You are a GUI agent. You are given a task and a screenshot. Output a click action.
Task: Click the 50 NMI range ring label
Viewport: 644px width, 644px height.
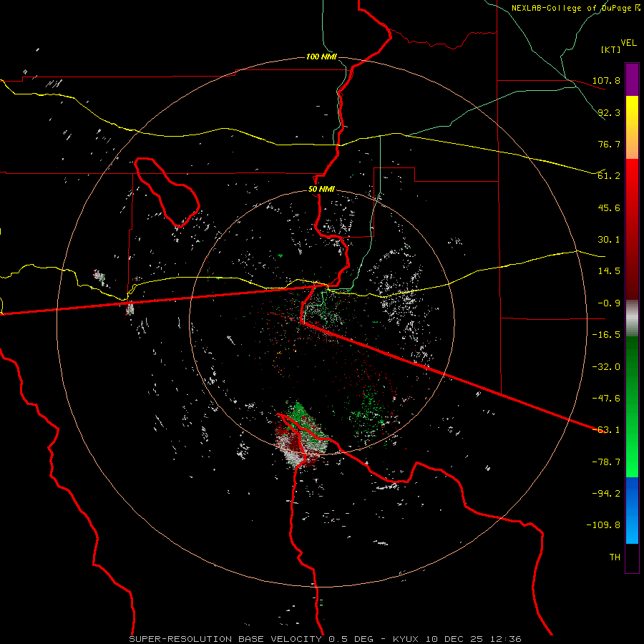321,190
